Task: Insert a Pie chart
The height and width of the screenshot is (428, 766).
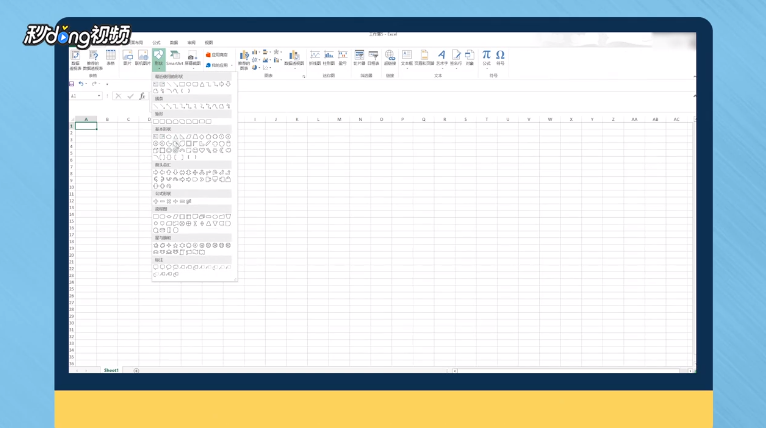Action: point(255,67)
